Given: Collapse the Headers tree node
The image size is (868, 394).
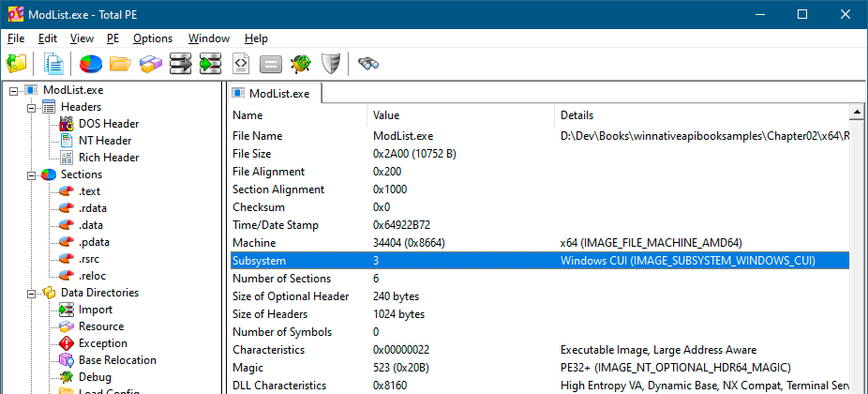Looking at the screenshot, I should 30,107.
